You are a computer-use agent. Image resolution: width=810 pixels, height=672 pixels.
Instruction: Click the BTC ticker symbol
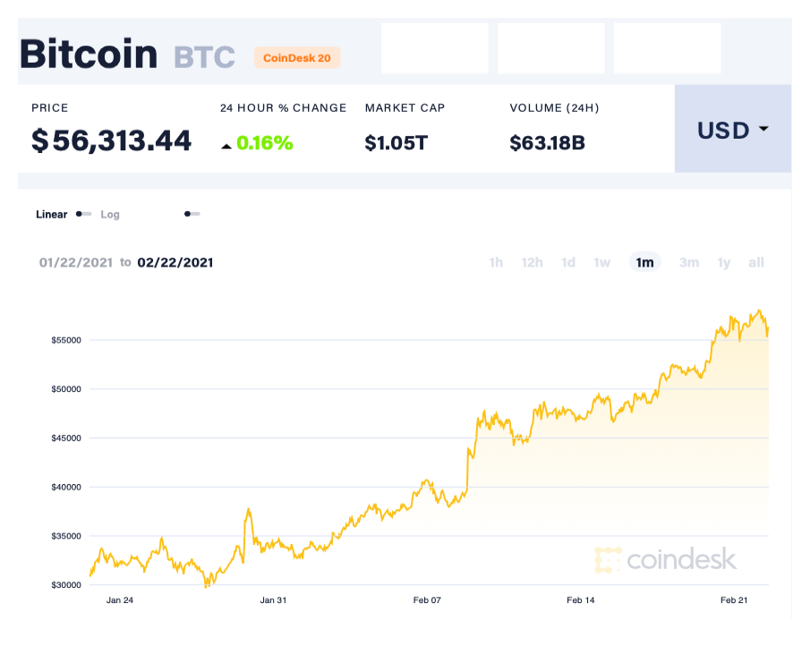click(x=202, y=56)
